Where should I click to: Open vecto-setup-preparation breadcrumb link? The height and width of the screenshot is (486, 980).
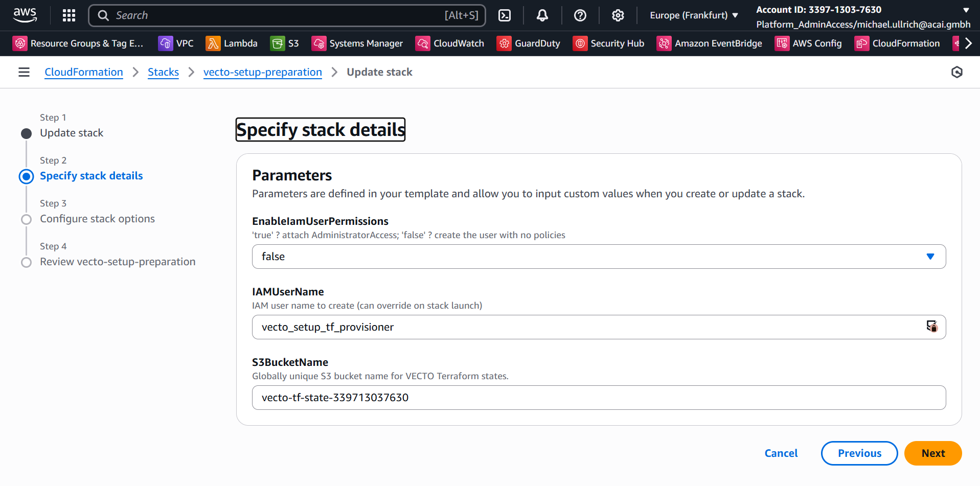pos(263,72)
